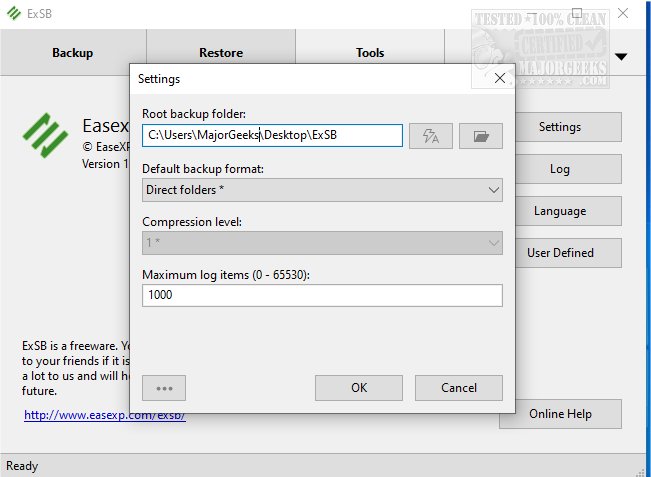Click the Ready status bar text
The image size is (651, 477).
[x=22, y=466]
